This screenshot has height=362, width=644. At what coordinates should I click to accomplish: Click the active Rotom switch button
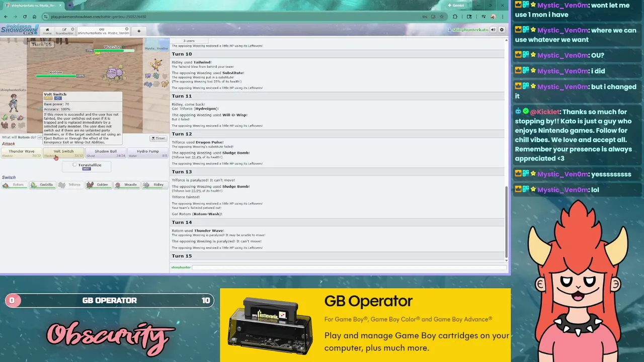coord(14,185)
